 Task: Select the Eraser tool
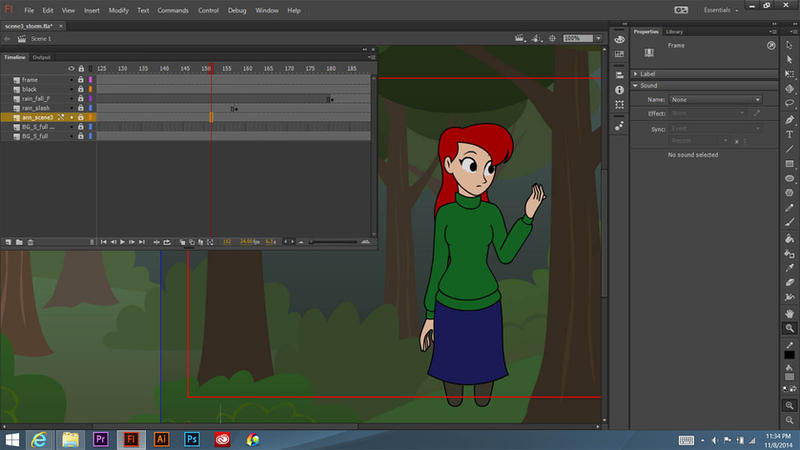(x=789, y=282)
